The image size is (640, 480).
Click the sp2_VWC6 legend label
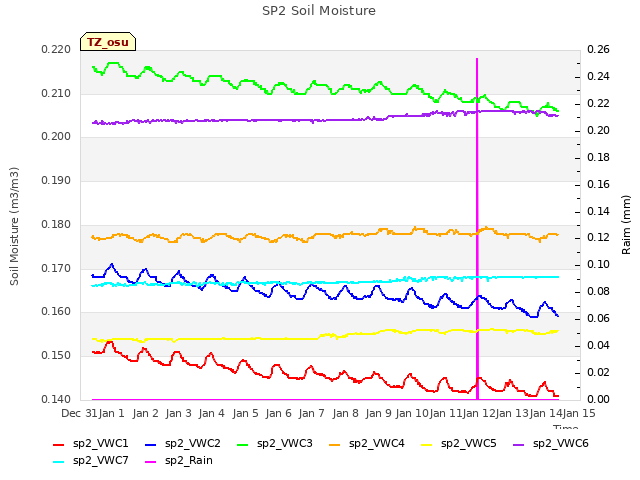(560, 443)
